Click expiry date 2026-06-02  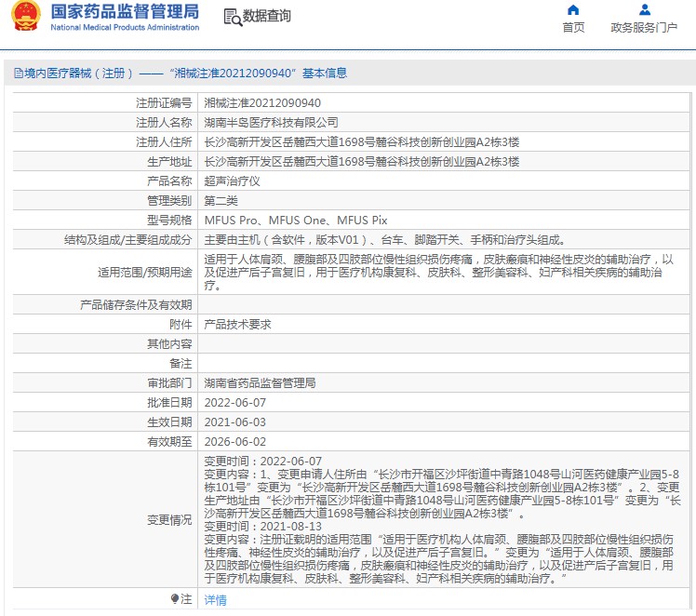tap(235, 442)
